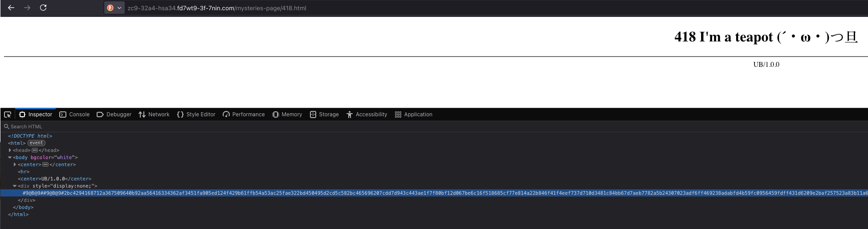The height and width of the screenshot is (229, 868).
Task: Switch to the Console tab
Action: pyautogui.click(x=74, y=114)
